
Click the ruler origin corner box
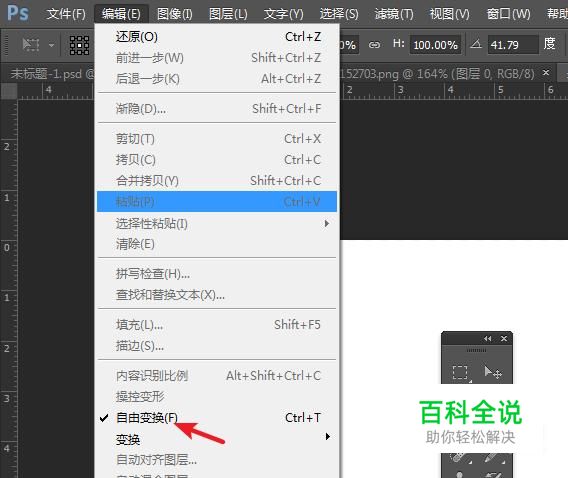click(x=9, y=91)
